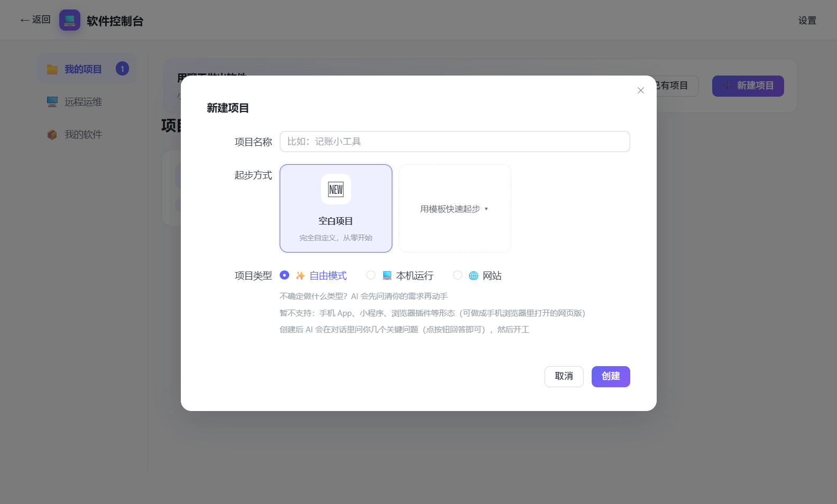Screen dimensions: 837x504
Task: Close the 新建项目 dialog with X
Action: (641, 90)
